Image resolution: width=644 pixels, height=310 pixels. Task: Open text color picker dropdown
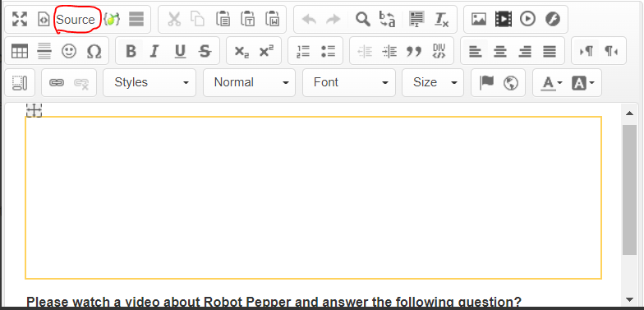pos(551,83)
